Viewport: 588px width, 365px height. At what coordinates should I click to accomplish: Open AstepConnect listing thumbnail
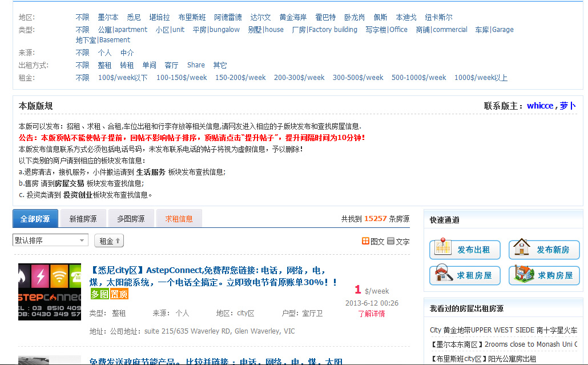coord(50,292)
